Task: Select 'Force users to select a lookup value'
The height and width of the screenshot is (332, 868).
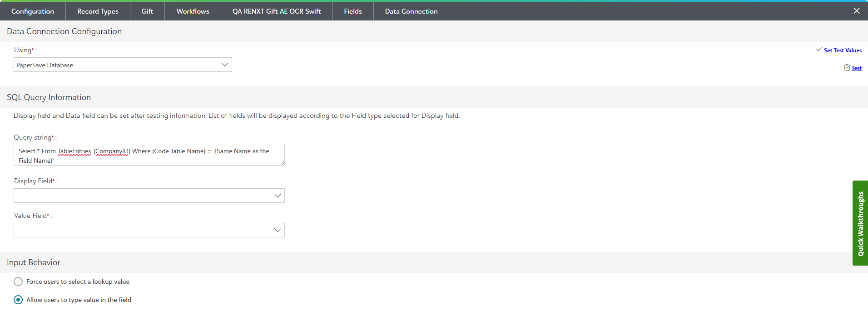Action: point(18,282)
